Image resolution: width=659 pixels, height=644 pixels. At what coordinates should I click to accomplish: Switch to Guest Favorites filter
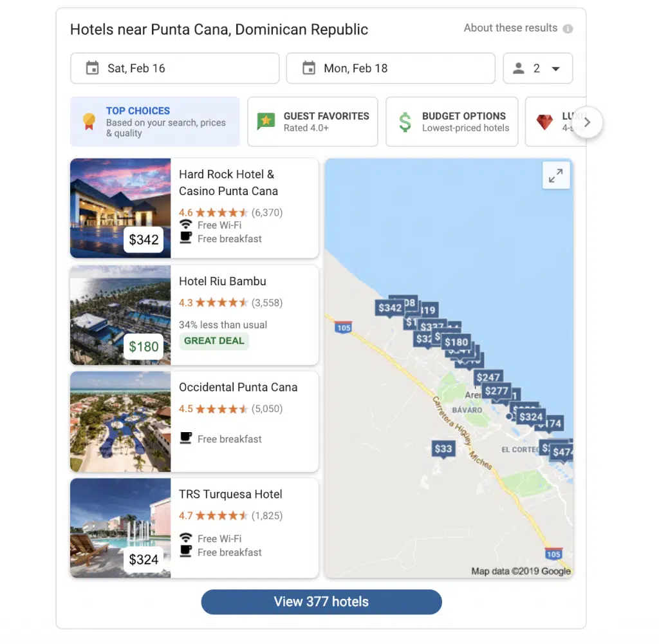(x=313, y=122)
